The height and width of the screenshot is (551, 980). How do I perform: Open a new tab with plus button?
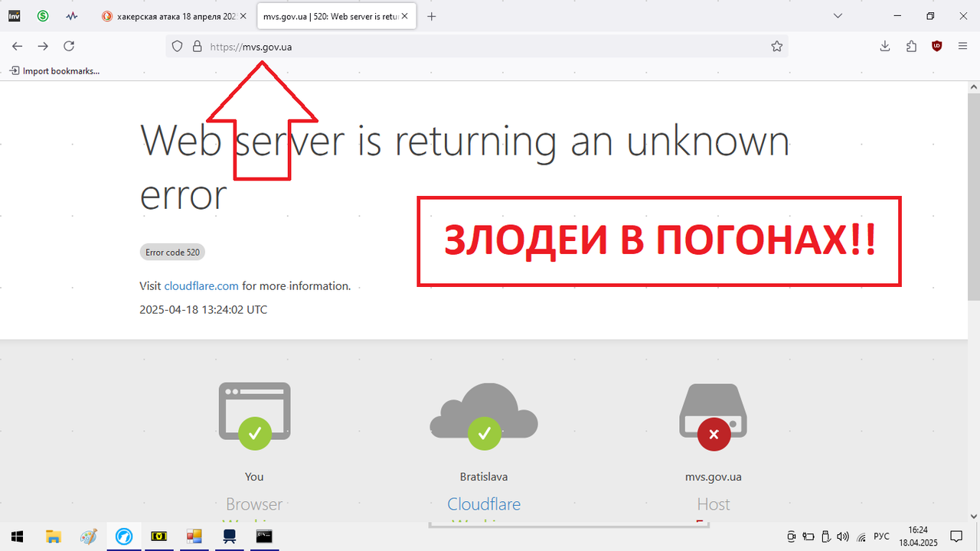432,16
